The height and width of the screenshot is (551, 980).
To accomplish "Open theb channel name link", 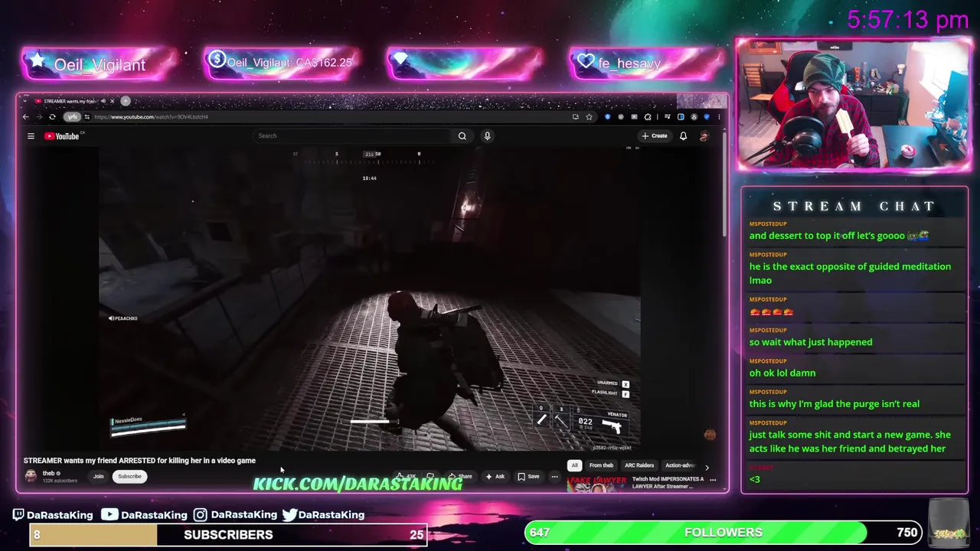I will tap(49, 473).
